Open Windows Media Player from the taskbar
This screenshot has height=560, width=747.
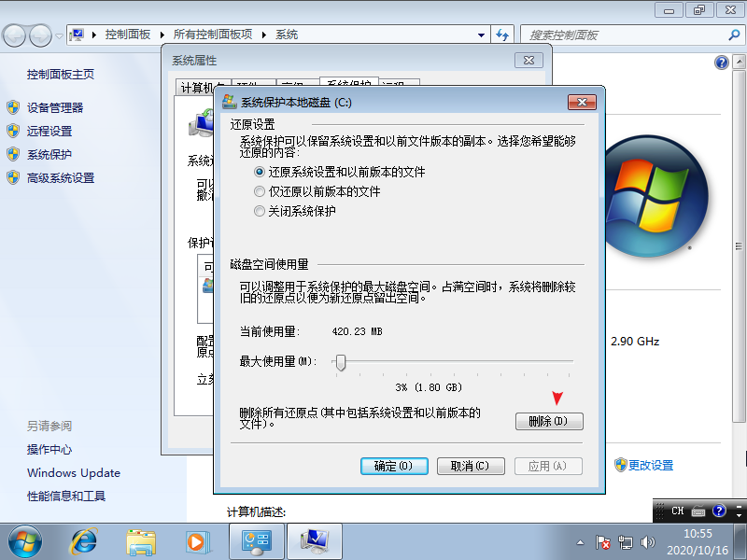pos(196,540)
